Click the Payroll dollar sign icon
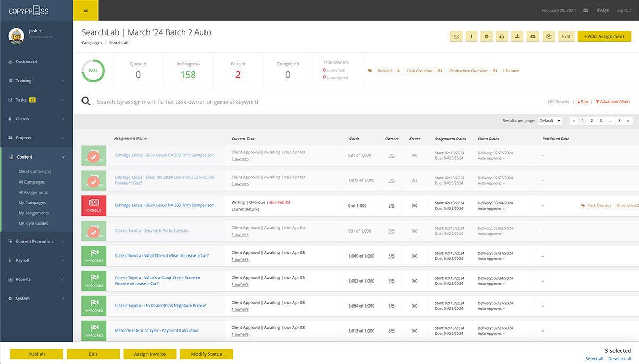The height and width of the screenshot is (364, 639). click(x=11, y=260)
